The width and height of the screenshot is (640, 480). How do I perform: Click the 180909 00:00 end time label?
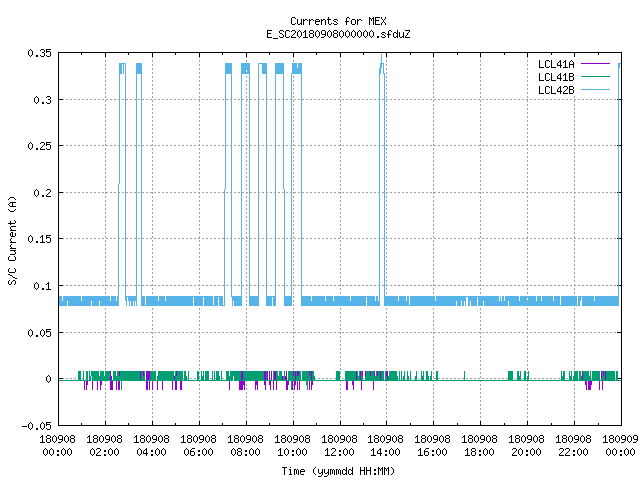(620, 446)
